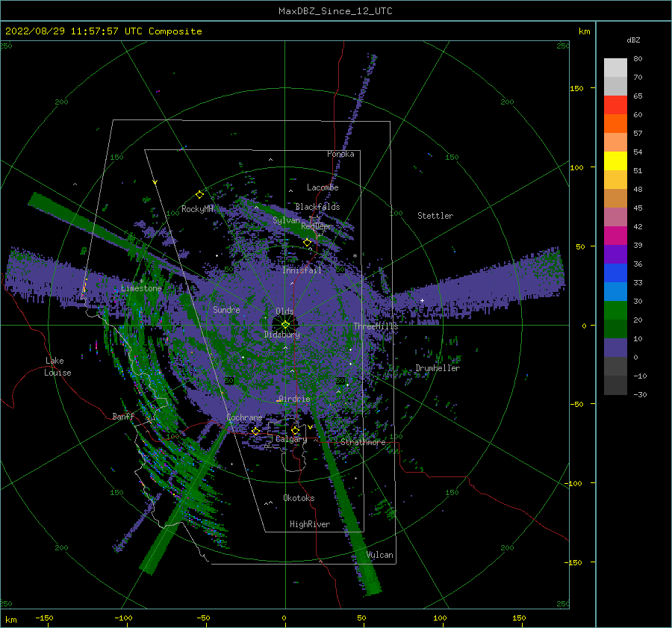The width and height of the screenshot is (672, 628).
Task: Click the -30 dBZ legend value
Action: [640, 394]
